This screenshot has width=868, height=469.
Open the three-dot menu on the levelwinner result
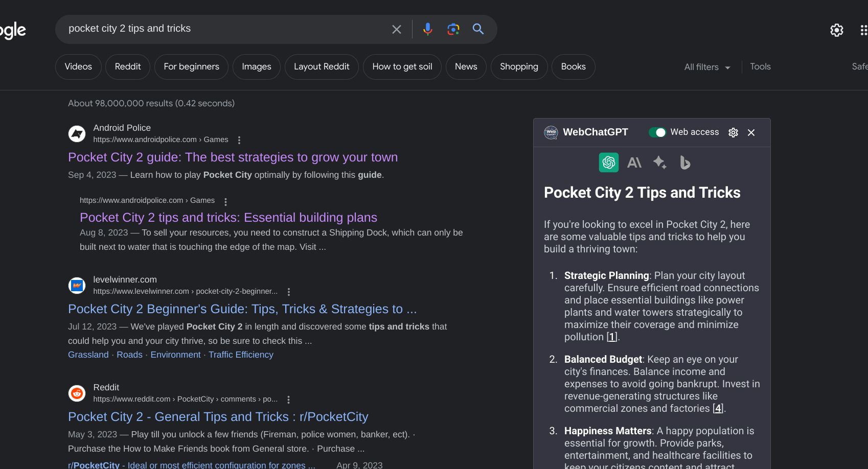pyautogui.click(x=288, y=291)
